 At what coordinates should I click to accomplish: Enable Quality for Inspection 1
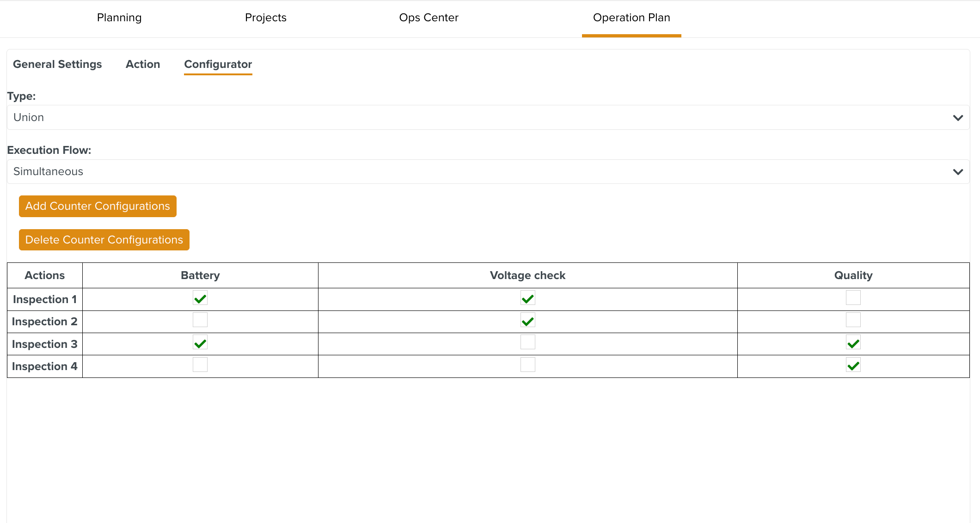(x=853, y=298)
